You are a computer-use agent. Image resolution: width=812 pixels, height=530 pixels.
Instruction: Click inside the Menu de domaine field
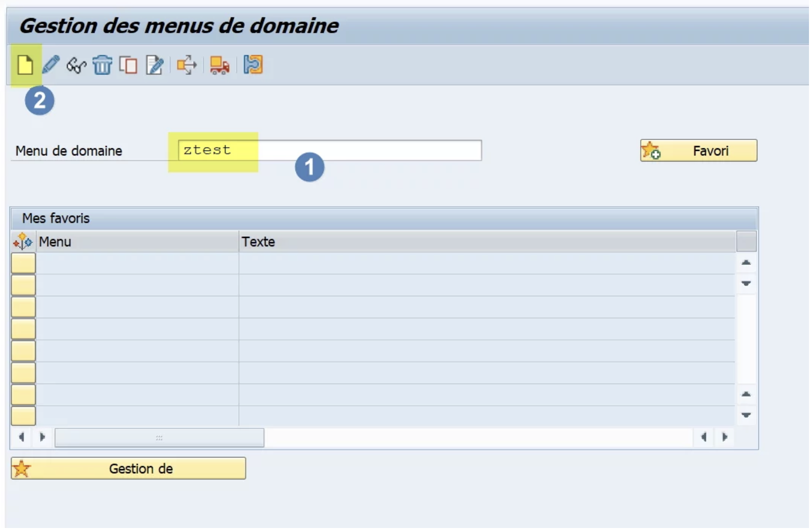327,150
